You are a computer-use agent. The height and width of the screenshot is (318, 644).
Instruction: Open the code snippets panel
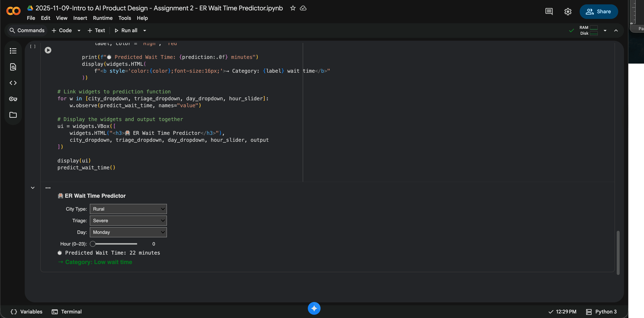(13, 83)
